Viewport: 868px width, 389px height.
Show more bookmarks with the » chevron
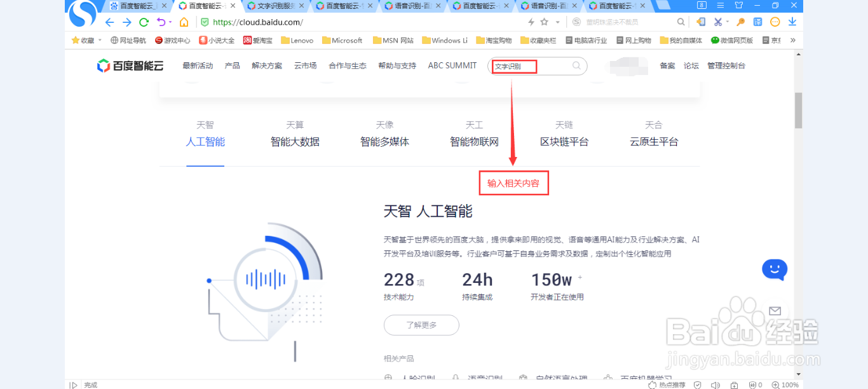pyautogui.click(x=792, y=40)
